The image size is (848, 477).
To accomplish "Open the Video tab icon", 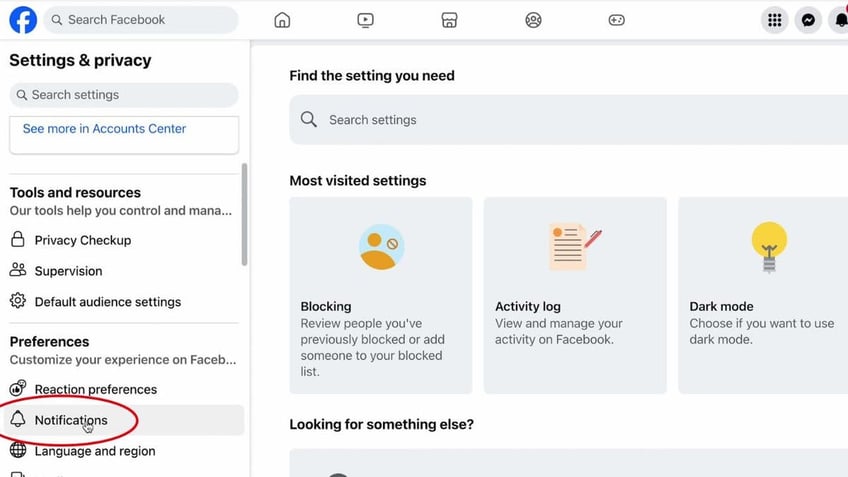I will (x=366, y=20).
